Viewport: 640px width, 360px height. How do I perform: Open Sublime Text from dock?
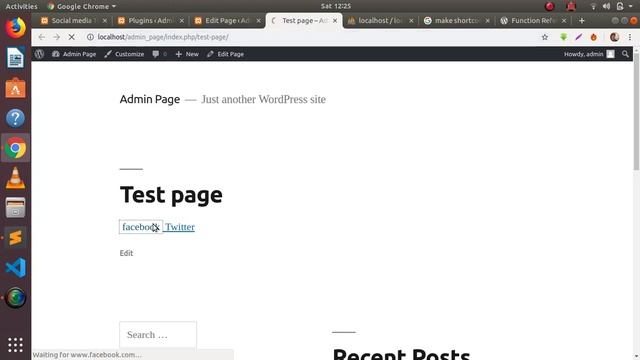[16, 238]
